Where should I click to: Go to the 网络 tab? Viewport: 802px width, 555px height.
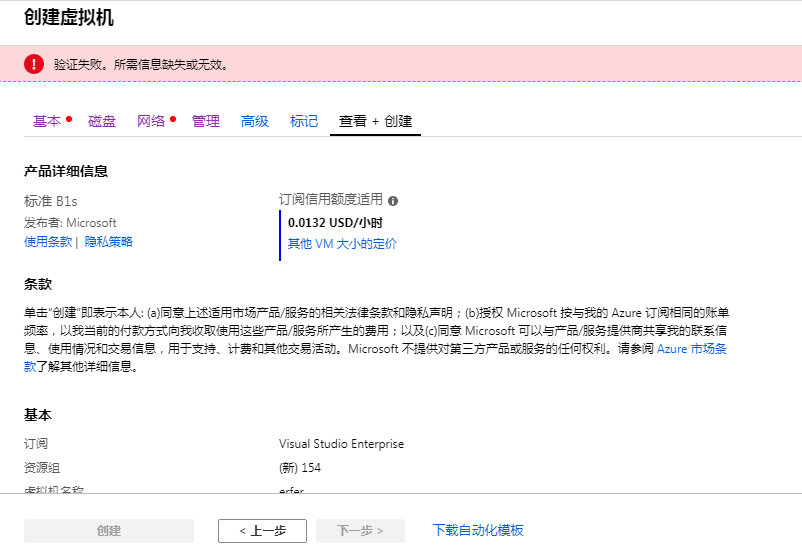(151, 121)
